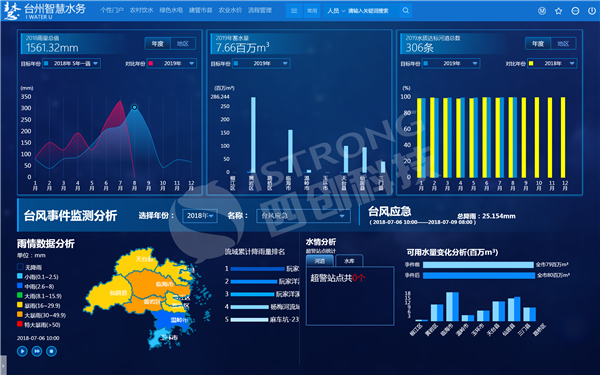Click the 常用 button in header
600x375 pixels.
point(312,11)
